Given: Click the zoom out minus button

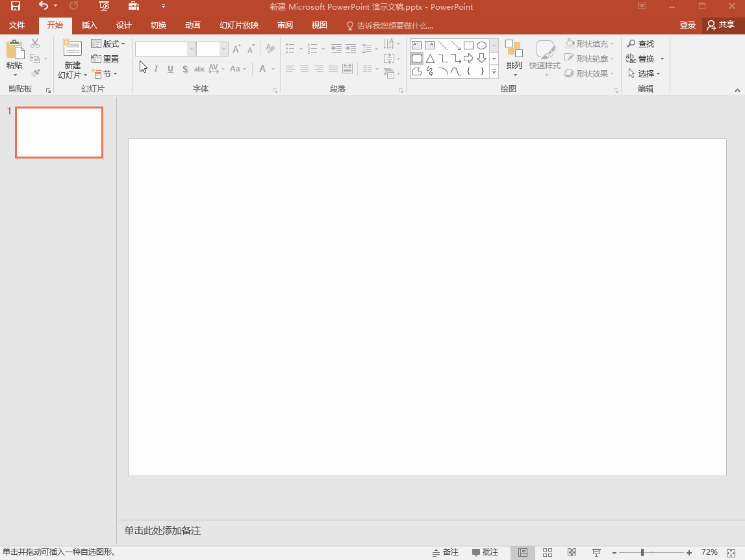Looking at the screenshot, I should (614, 552).
